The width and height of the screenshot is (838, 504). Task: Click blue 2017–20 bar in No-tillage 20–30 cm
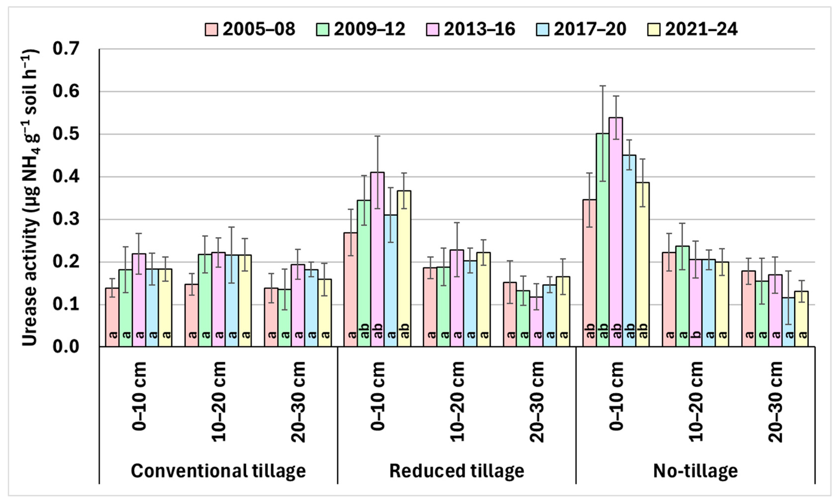click(788, 322)
